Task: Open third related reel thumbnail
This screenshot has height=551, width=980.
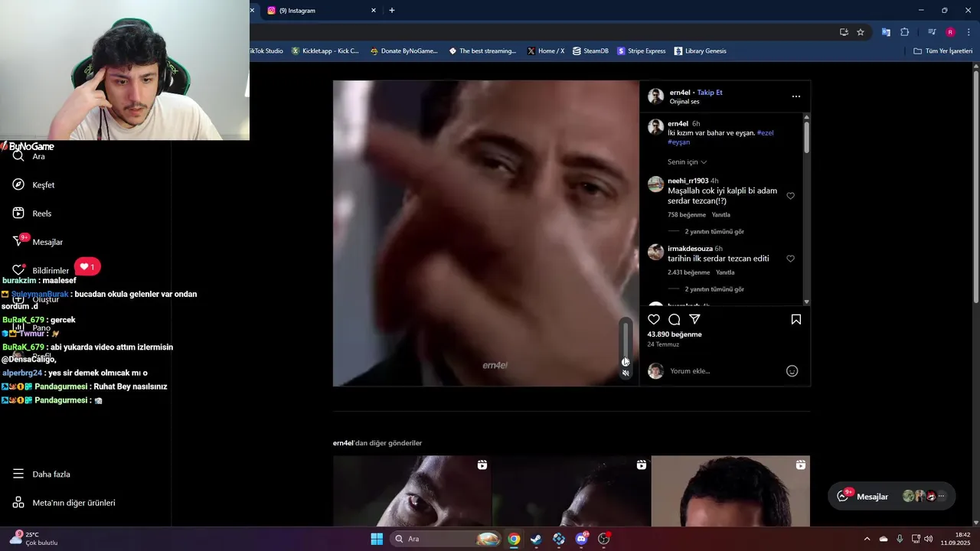Action: click(x=730, y=491)
